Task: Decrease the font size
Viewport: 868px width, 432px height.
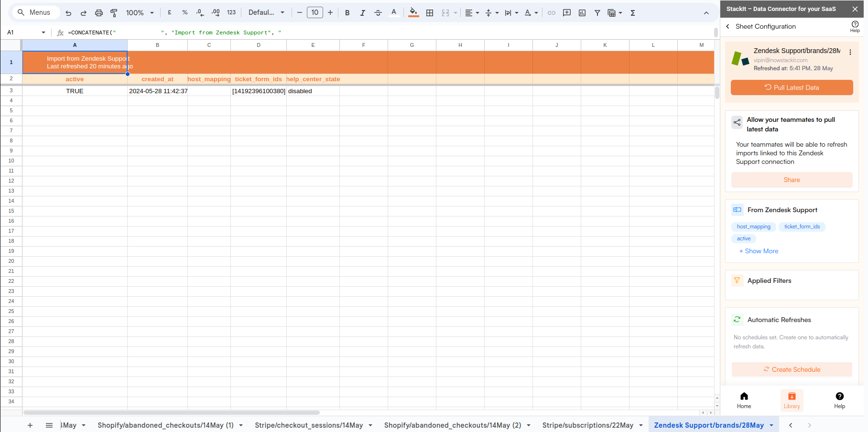Action: tap(300, 13)
